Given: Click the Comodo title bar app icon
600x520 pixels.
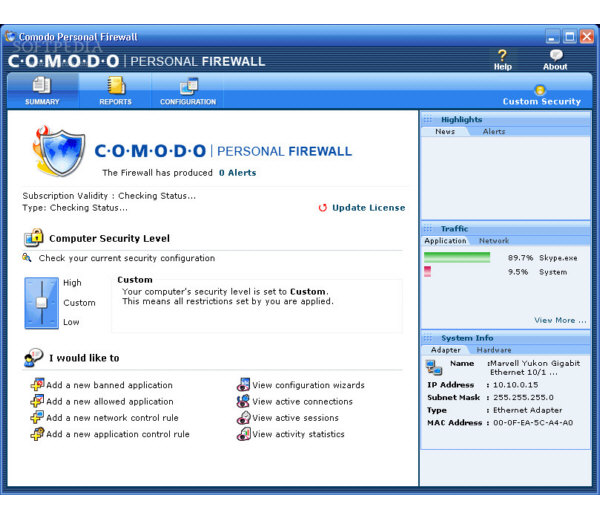Looking at the screenshot, I should (10, 36).
